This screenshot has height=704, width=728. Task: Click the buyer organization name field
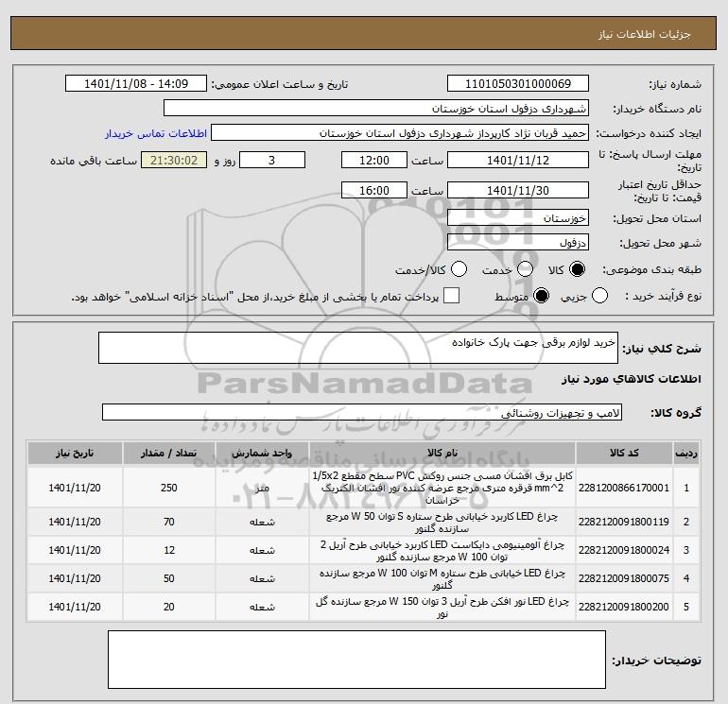click(376, 109)
